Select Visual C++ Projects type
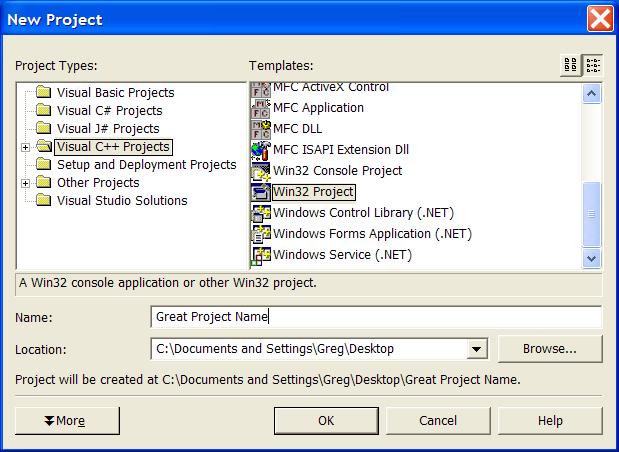Image resolution: width=619 pixels, height=452 pixels. click(x=113, y=147)
